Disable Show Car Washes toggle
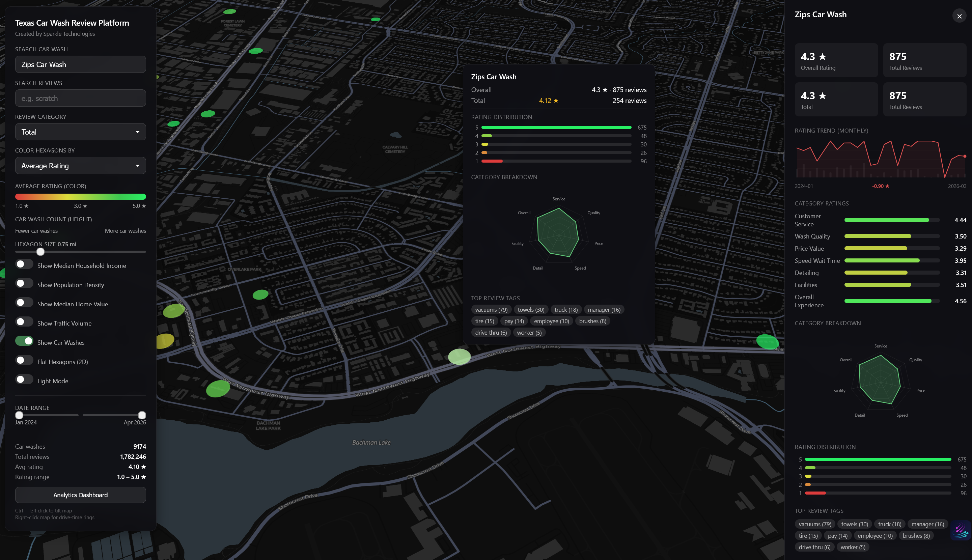This screenshot has width=972, height=560. click(24, 341)
